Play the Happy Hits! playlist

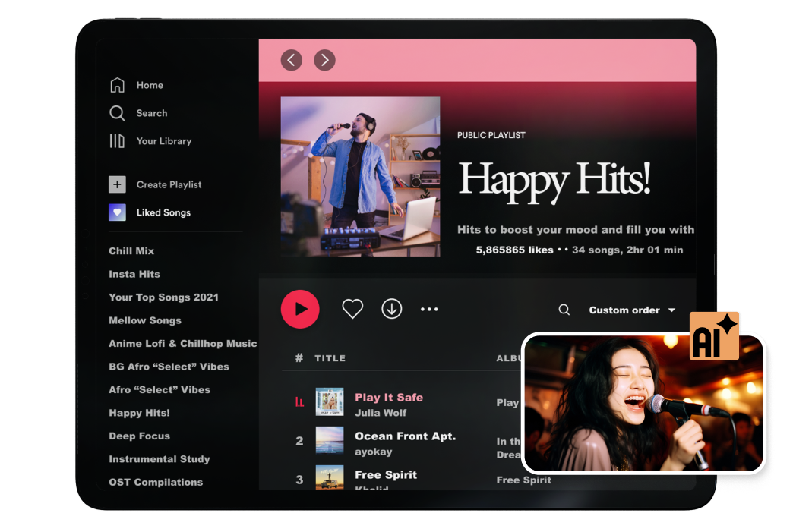pos(300,309)
